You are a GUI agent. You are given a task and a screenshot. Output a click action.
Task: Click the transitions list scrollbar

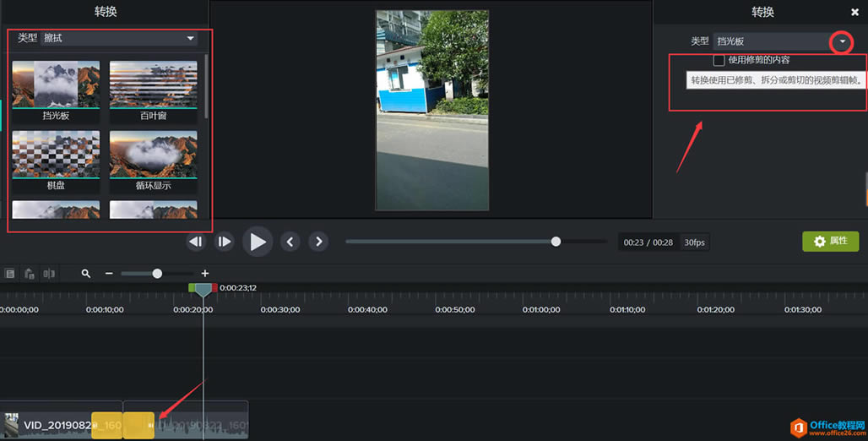[x=207, y=86]
